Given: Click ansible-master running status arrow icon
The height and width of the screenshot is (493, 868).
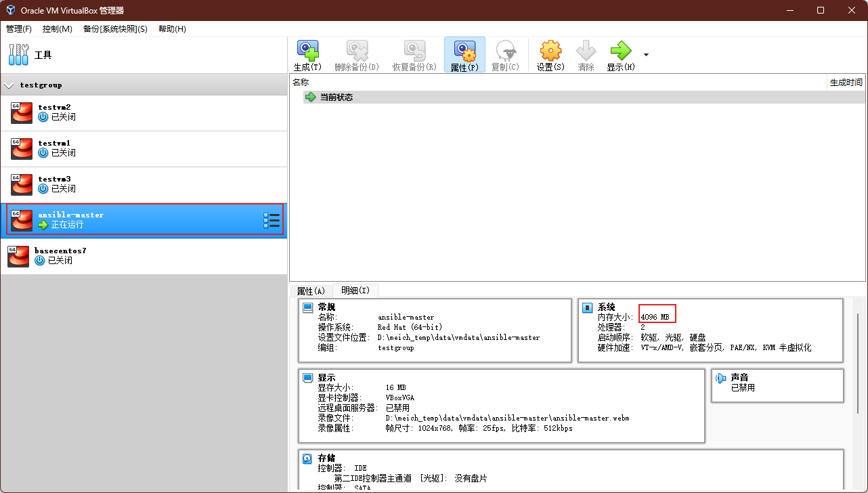Looking at the screenshot, I should [43, 225].
